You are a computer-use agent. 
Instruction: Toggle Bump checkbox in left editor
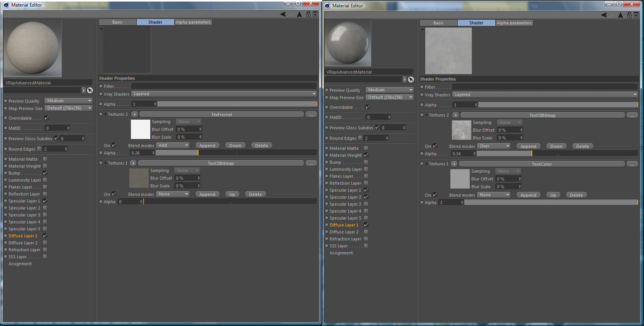[45, 173]
